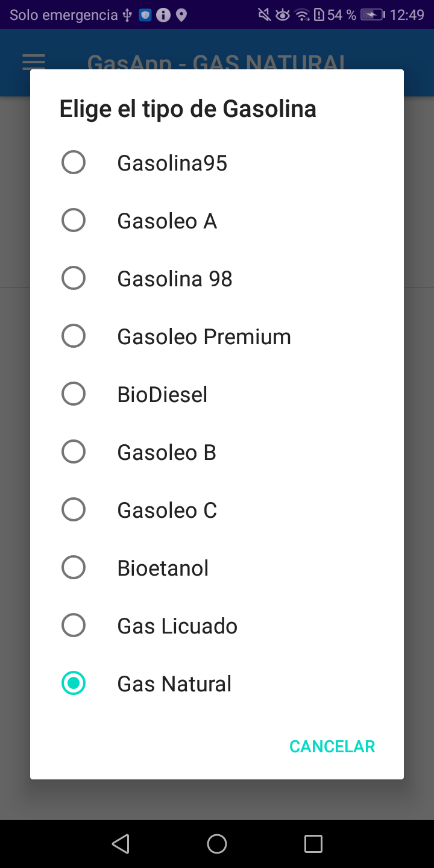Open recent apps square icon
This screenshot has height=868, width=434.
click(313, 844)
